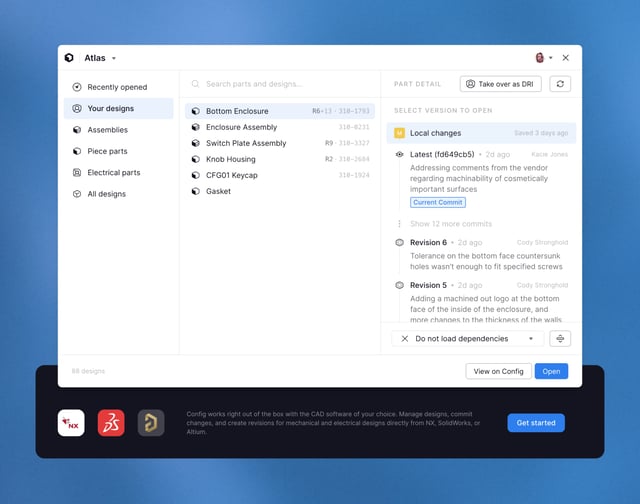Click the yellow Local changes badge icon
This screenshot has width=640, height=504.
click(x=400, y=133)
